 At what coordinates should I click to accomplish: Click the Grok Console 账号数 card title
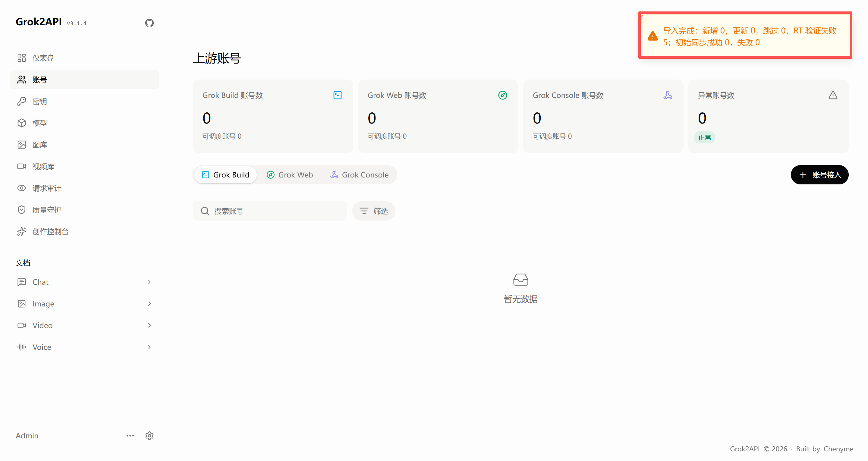(568, 96)
